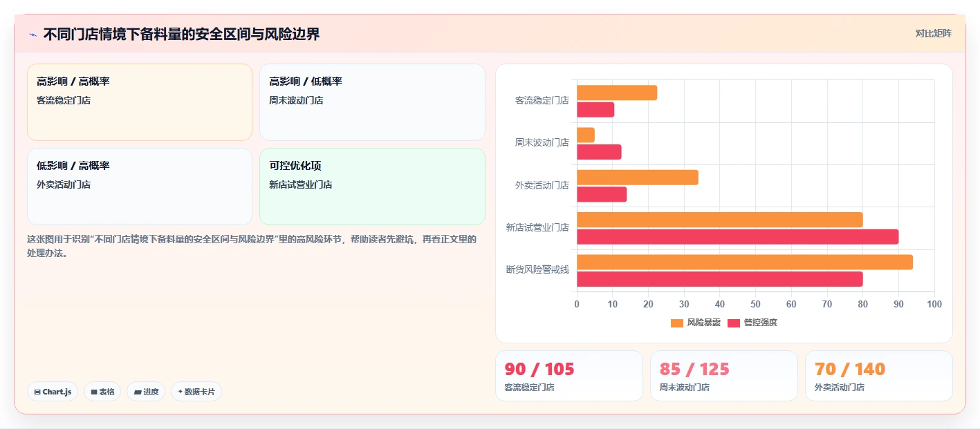Click the x-axis tick label 50
Screen dimensions: 980x429
pos(755,305)
